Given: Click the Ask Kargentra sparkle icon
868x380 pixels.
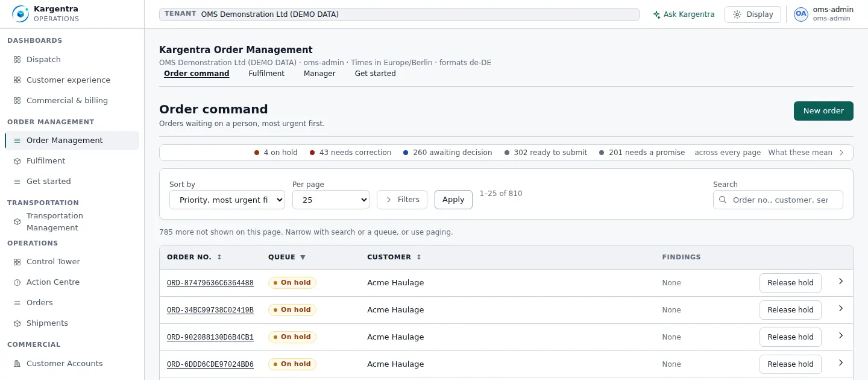Looking at the screenshot, I should (x=656, y=14).
